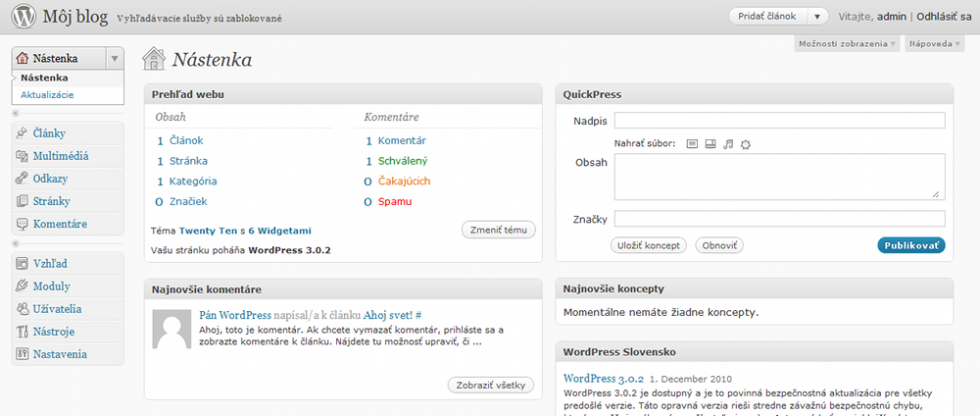Click the Komentáre speech bubble icon
Image resolution: width=980 pixels, height=416 pixels.
pos(23,224)
